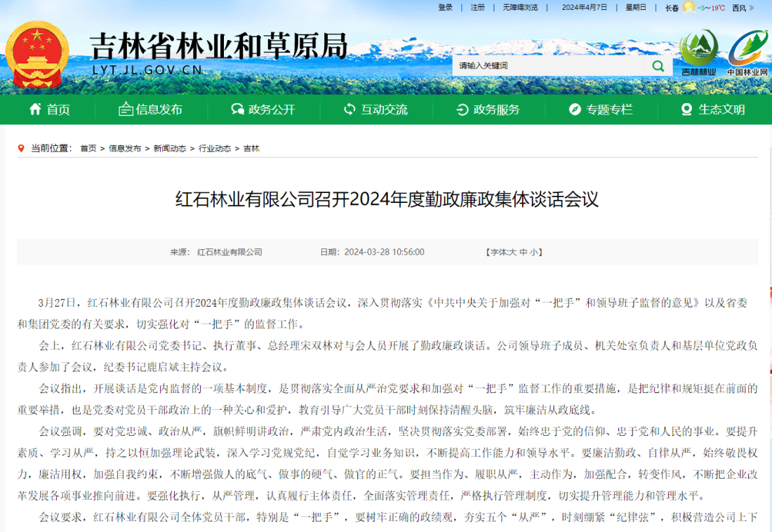
Task: Set the font size to 小
Action: pos(533,252)
